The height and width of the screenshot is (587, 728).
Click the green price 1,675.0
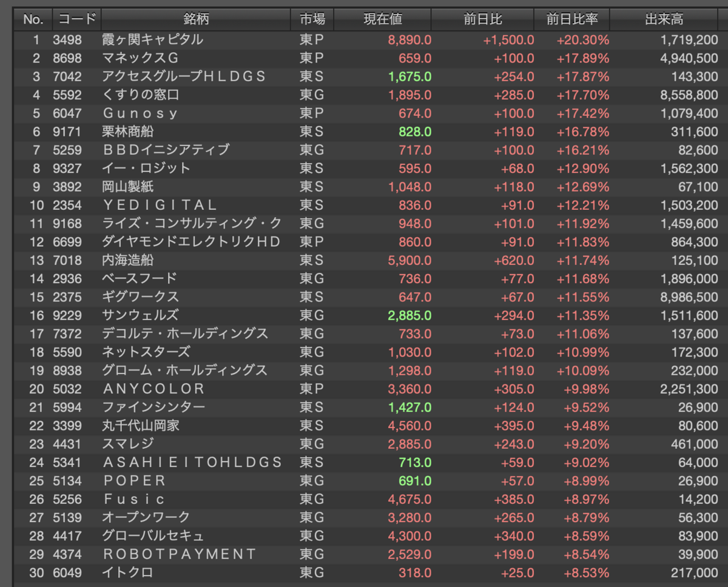coord(409,76)
